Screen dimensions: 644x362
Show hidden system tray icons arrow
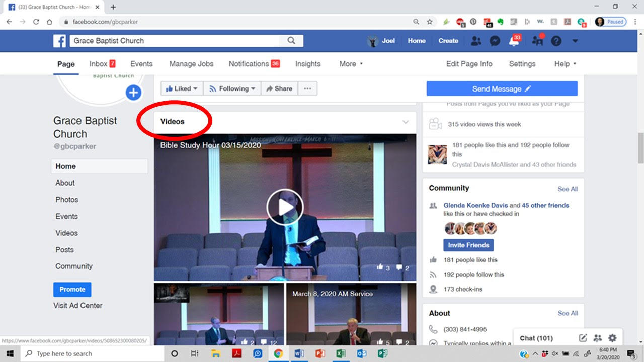[534, 353]
